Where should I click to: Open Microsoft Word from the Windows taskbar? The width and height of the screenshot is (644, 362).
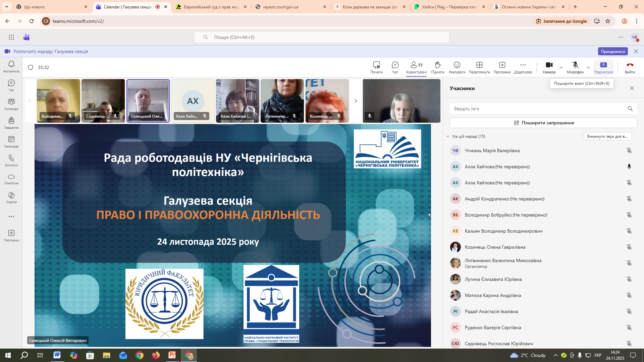(57, 355)
